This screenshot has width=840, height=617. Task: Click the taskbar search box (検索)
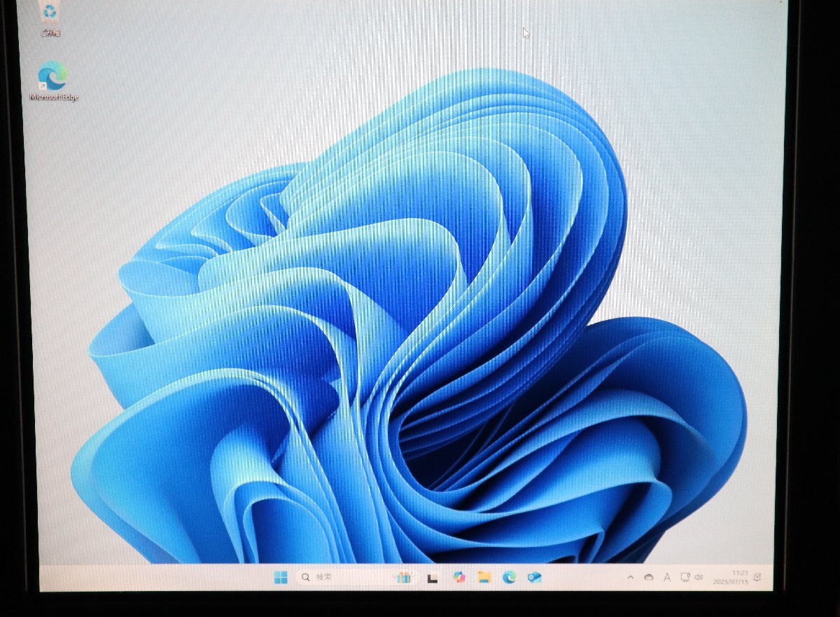357,577
